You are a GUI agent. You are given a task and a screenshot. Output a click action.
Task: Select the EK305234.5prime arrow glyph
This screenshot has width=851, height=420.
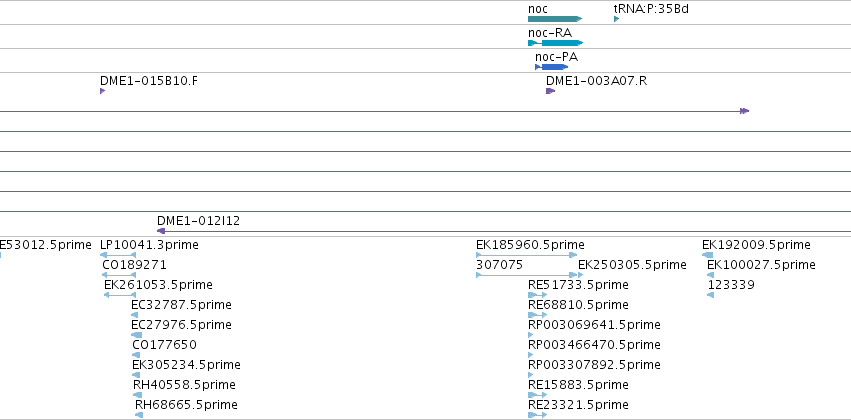pyautogui.click(x=136, y=375)
